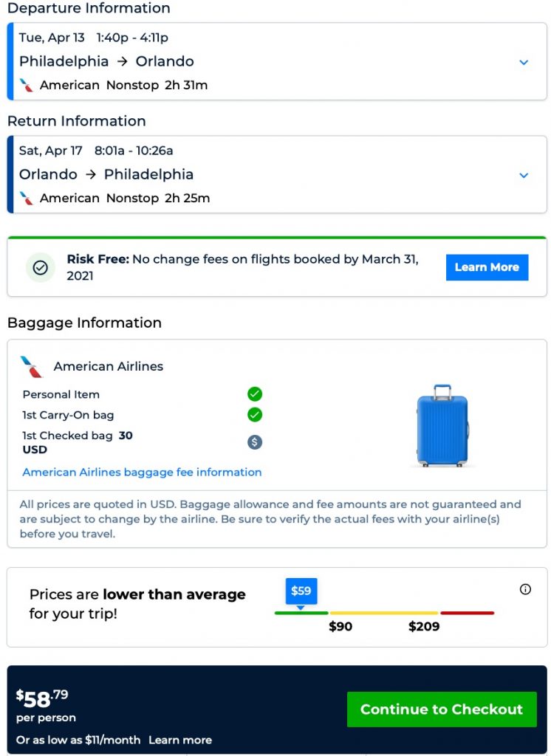Image resolution: width=551 pixels, height=756 pixels.
Task: Click the green check next to Personal Item
Action: (x=255, y=394)
